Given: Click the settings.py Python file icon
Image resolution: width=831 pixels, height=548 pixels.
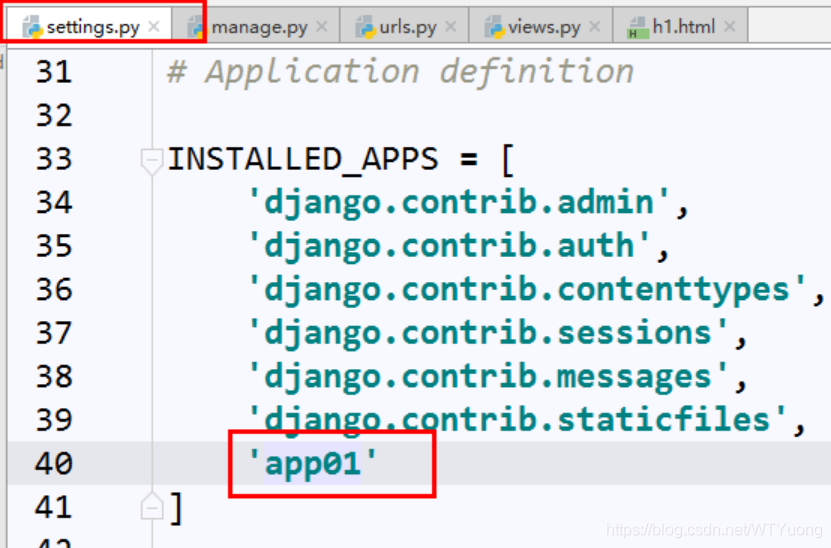Looking at the screenshot, I should (x=32, y=27).
